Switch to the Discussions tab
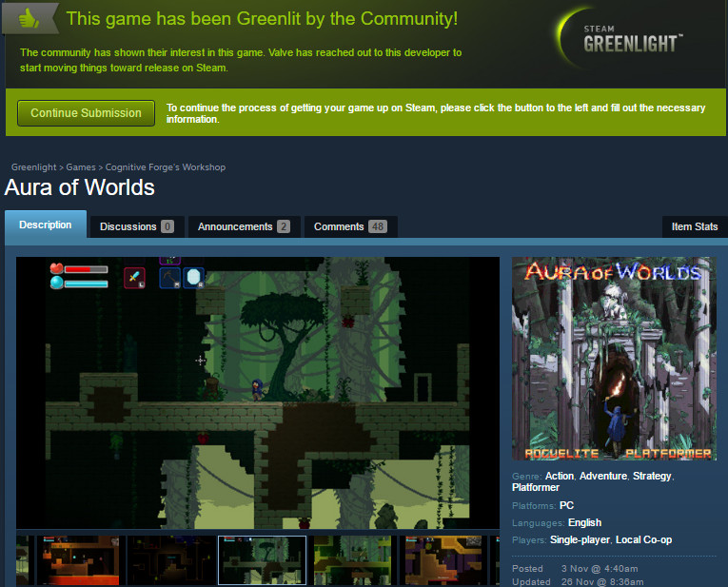 coord(135,226)
